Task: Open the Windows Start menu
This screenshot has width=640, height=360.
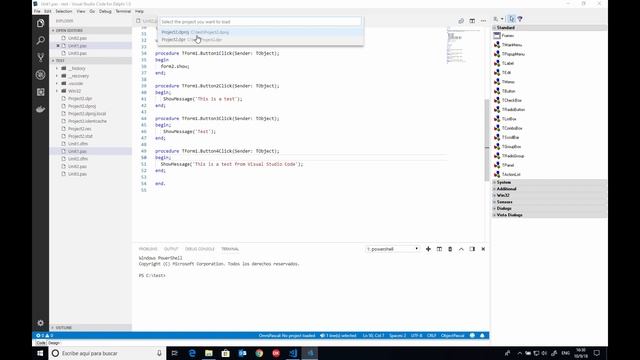Action: tap(40, 353)
